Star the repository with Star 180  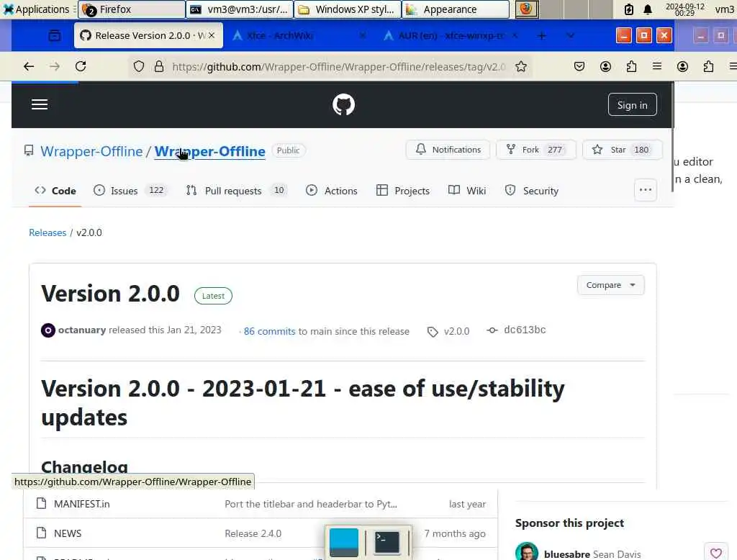pos(623,150)
